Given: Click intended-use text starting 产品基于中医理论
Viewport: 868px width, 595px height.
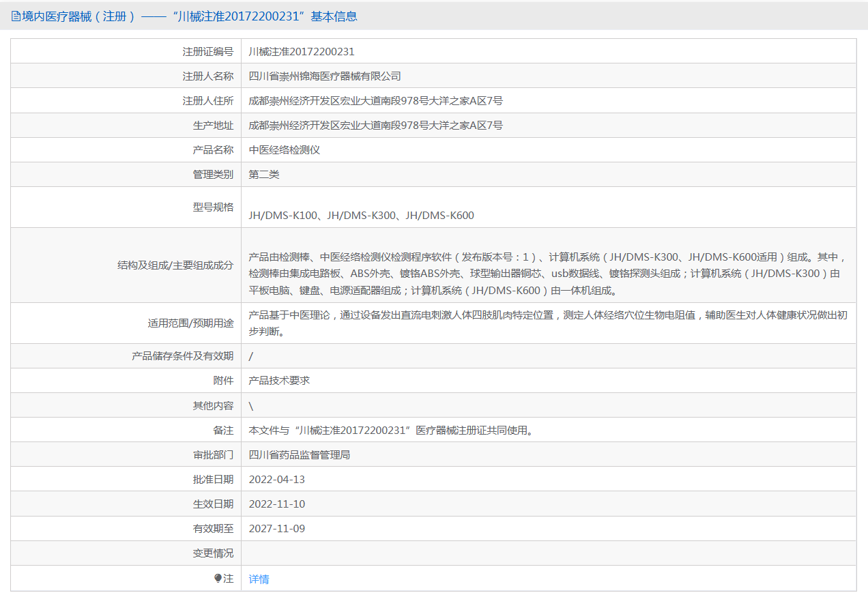Looking at the screenshot, I should point(549,323).
